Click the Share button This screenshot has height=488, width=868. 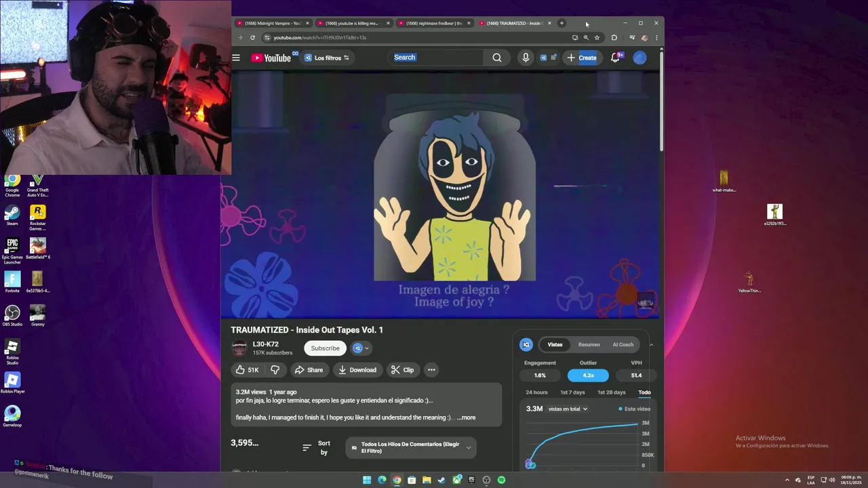click(x=309, y=370)
